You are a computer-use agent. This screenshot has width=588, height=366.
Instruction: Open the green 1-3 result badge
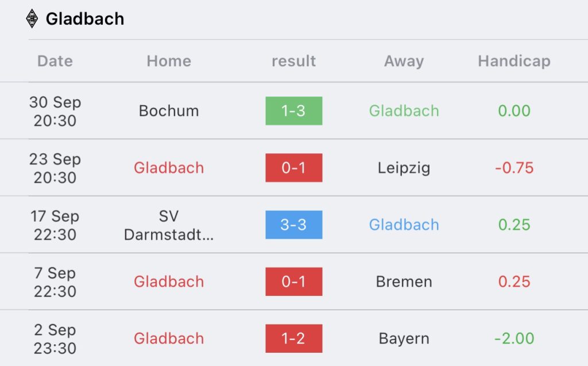[x=293, y=111]
